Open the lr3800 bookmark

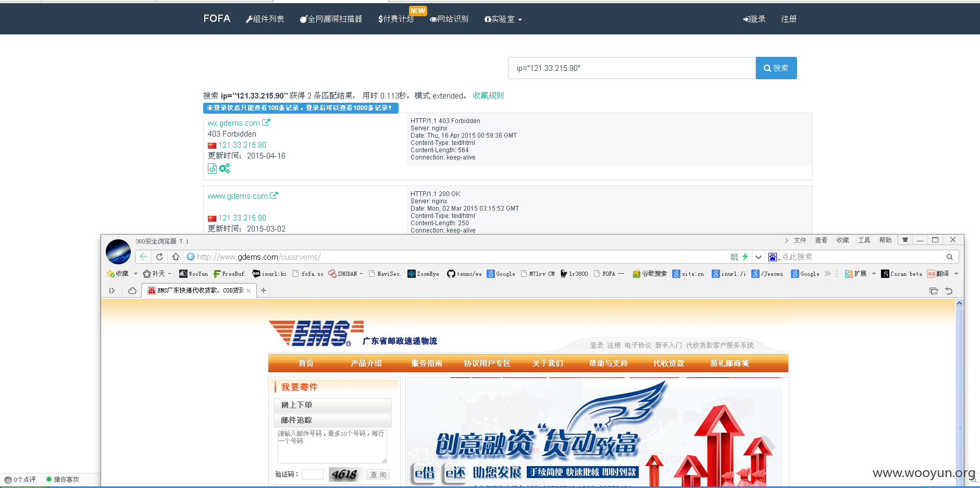(x=574, y=274)
